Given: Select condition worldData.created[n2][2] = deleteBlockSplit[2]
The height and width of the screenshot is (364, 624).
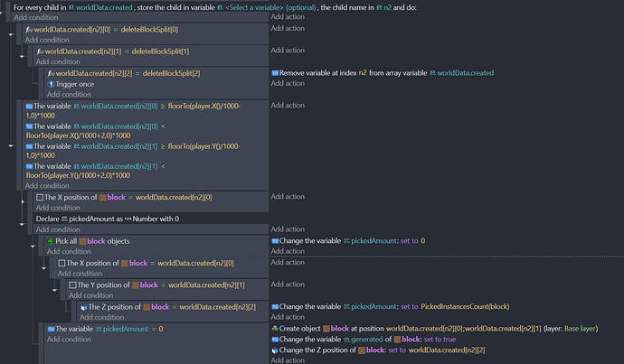Looking at the screenshot, I should click(x=124, y=73).
